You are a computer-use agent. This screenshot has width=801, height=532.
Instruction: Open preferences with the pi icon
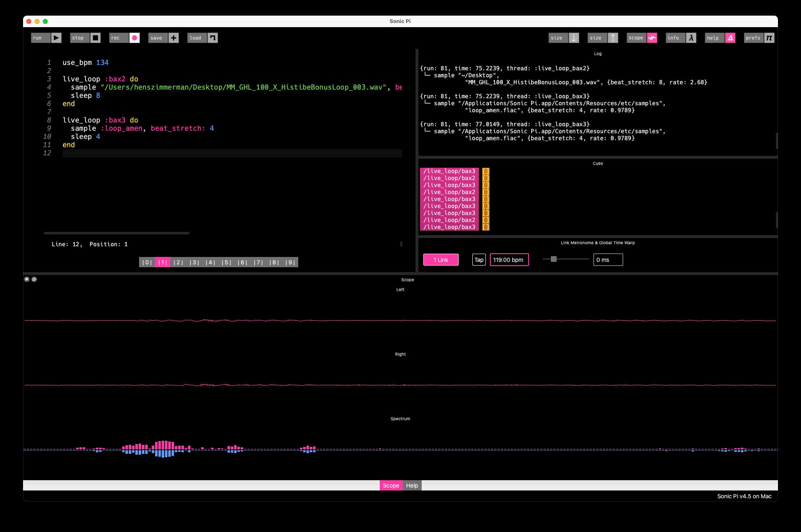769,38
